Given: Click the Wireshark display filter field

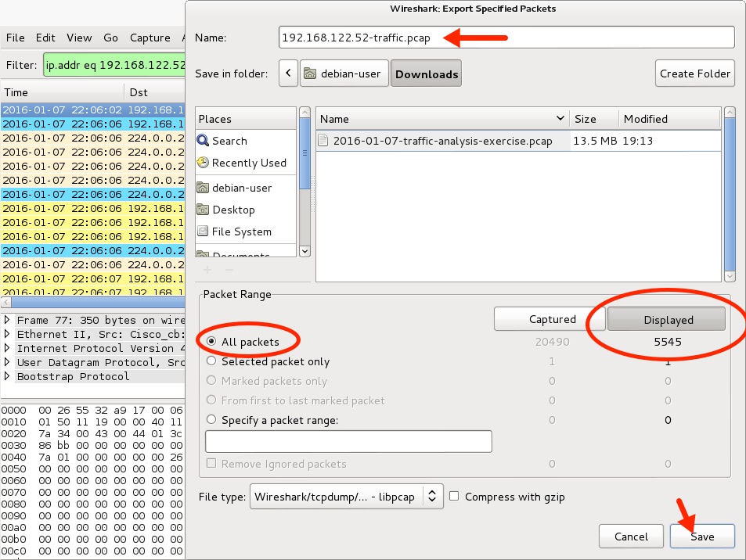Looking at the screenshot, I should [x=114, y=65].
